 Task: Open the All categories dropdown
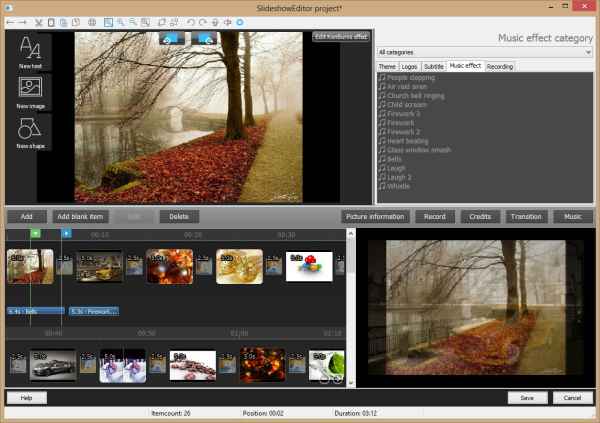(484, 51)
